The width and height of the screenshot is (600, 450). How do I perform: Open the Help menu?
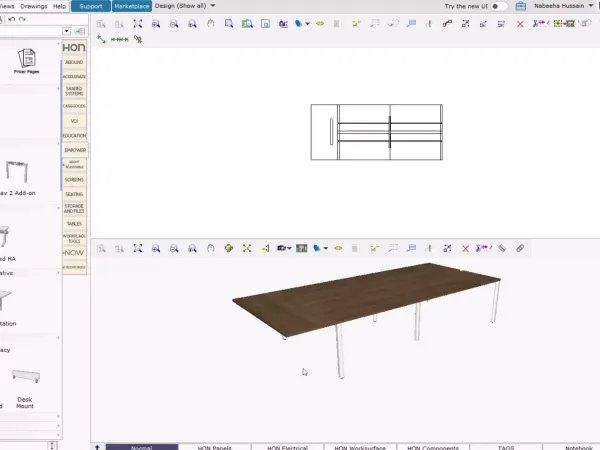(x=59, y=6)
